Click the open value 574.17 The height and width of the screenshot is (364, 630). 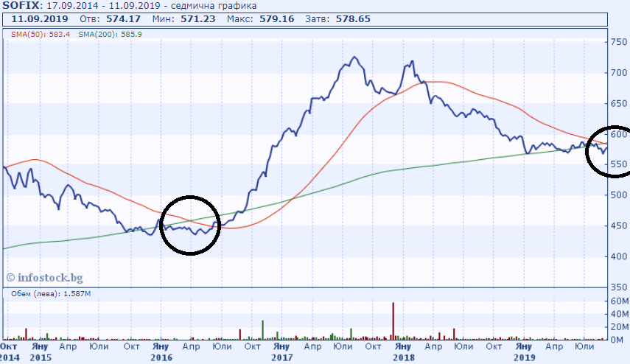click(123, 19)
